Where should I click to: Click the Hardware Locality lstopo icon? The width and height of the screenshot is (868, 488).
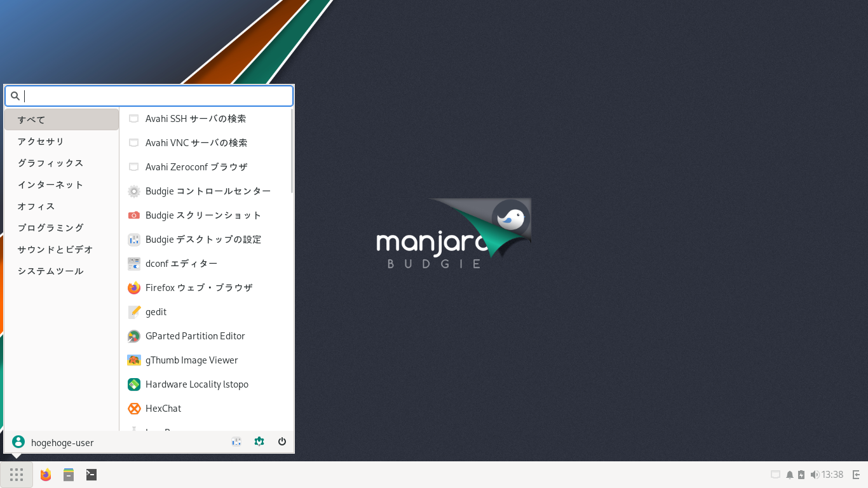133,384
